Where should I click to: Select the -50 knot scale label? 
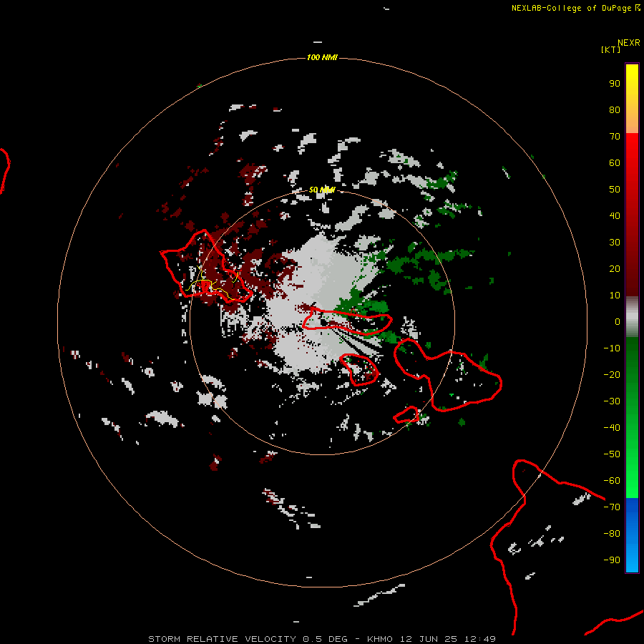(612, 454)
